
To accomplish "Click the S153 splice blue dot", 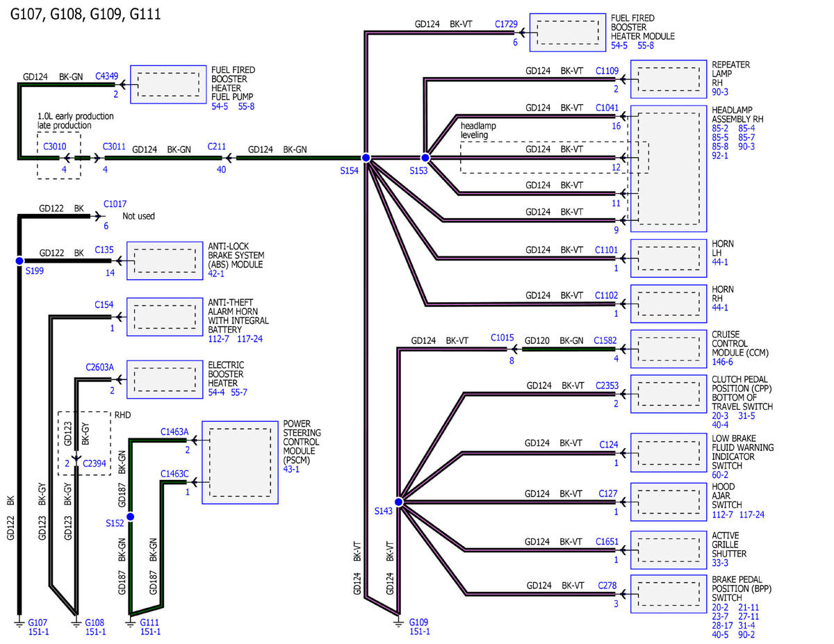I will pyautogui.click(x=425, y=158).
